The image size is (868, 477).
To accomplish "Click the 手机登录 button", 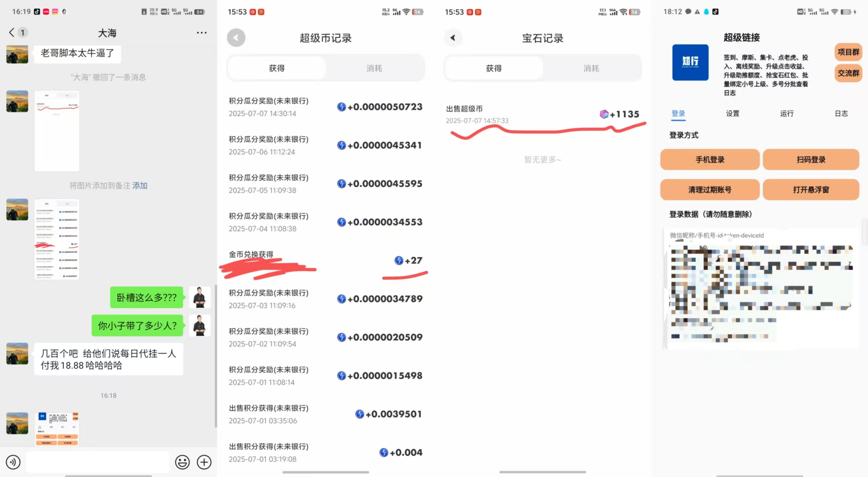I will point(709,160).
